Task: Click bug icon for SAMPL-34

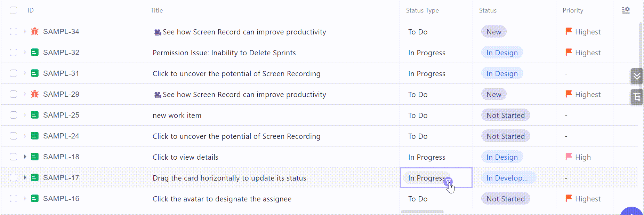Action: tap(35, 32)
